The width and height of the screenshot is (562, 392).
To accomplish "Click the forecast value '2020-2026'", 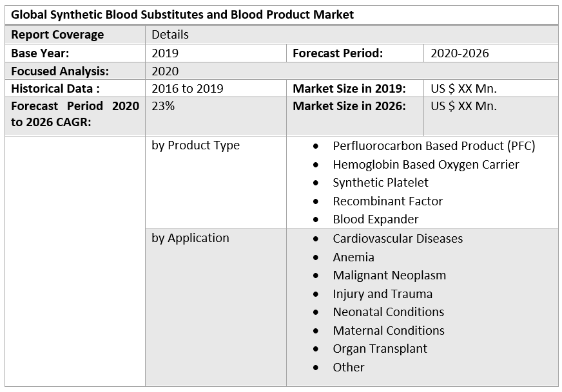I will click(460, 53).
